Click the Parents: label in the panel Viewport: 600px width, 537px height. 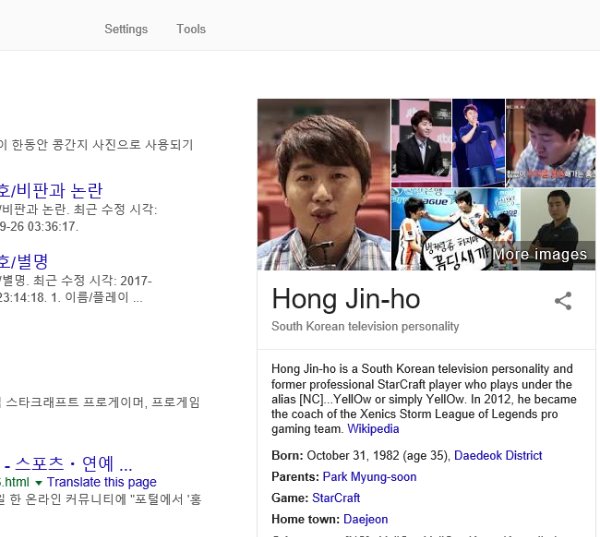[x=295, y=477]
